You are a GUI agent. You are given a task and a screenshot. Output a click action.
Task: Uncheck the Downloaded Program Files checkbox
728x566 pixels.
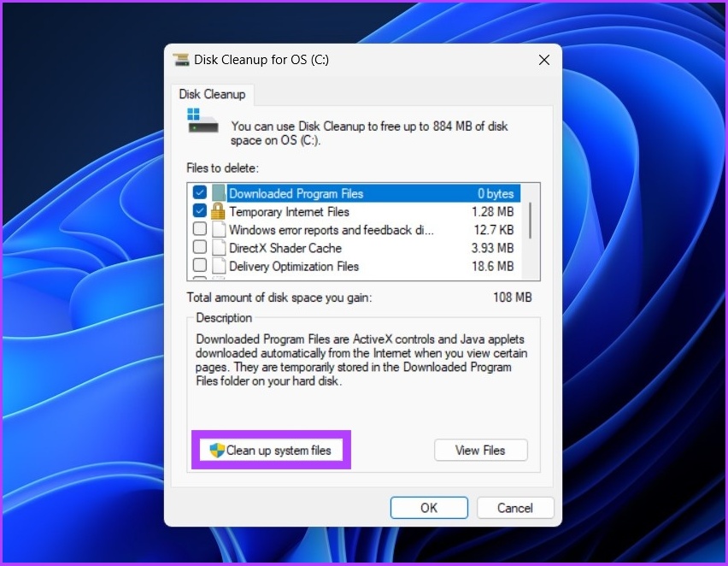click(x=200, y=192)
